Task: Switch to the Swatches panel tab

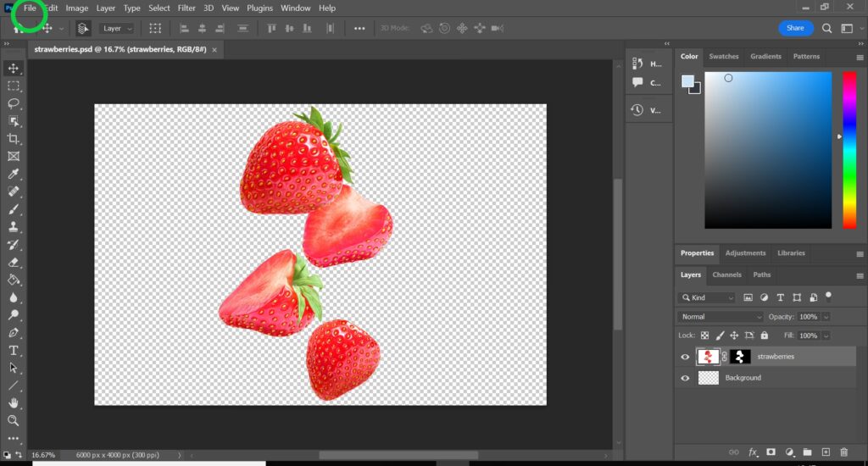Action: click(x=723, y=57)
